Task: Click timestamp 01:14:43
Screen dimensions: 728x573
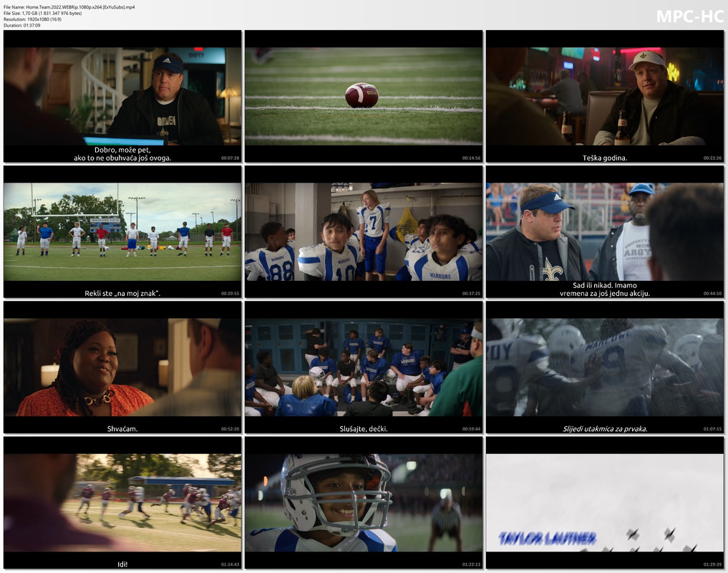Action: 230,564
